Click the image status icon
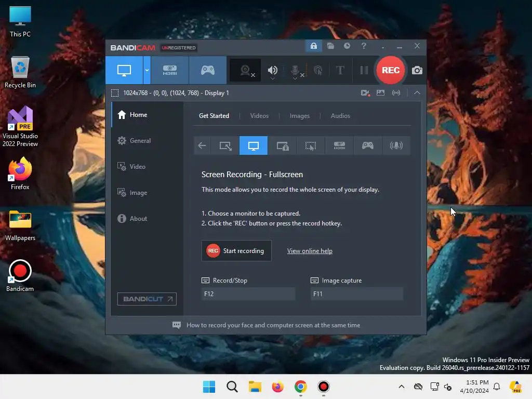 380,92
